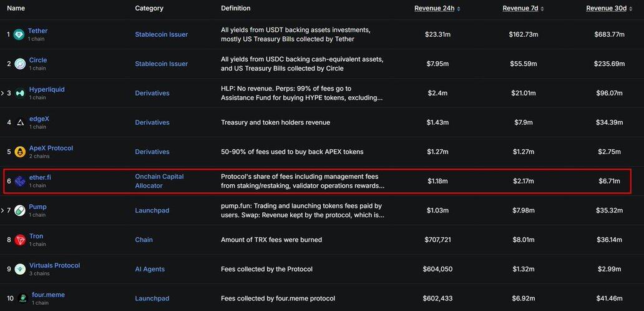Image resolution: width=644 pixels, height=311 pixels.
Task: Click the Circle protocol logo icon
Action: [20, 64]
